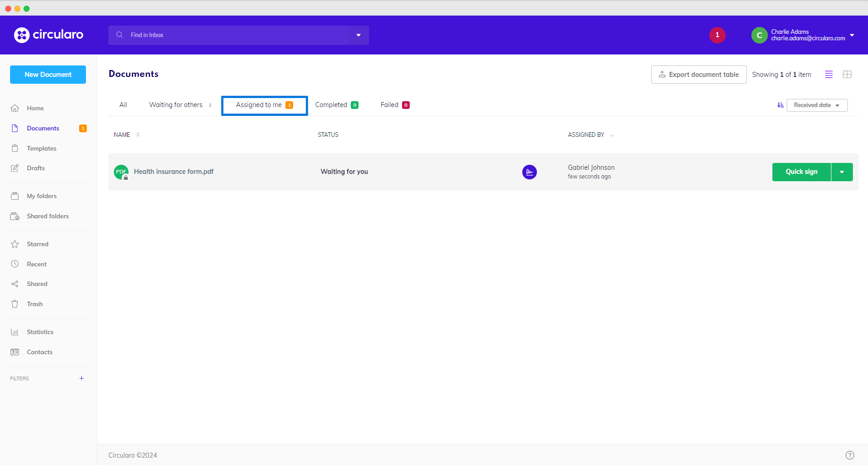This screenshot has height=465, width=868.
Task: Switch to list view layout
Action: click(x=828, y=75)
